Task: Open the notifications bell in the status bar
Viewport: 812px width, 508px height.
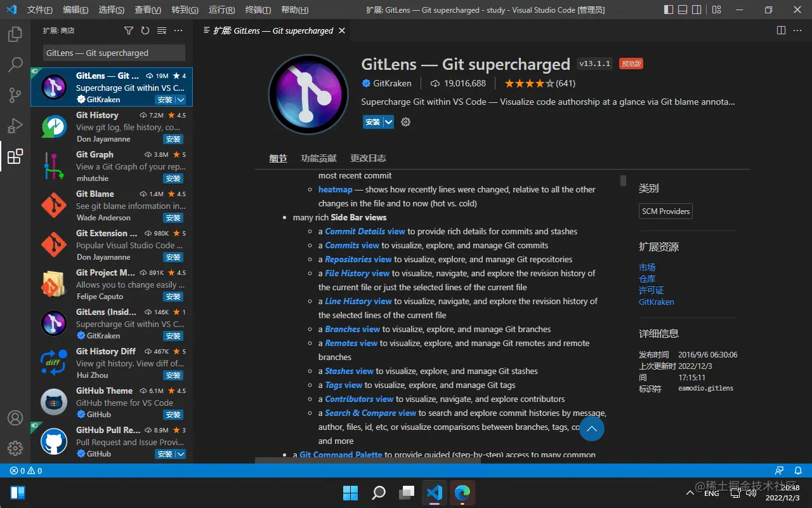Action: tap(798, 471)
